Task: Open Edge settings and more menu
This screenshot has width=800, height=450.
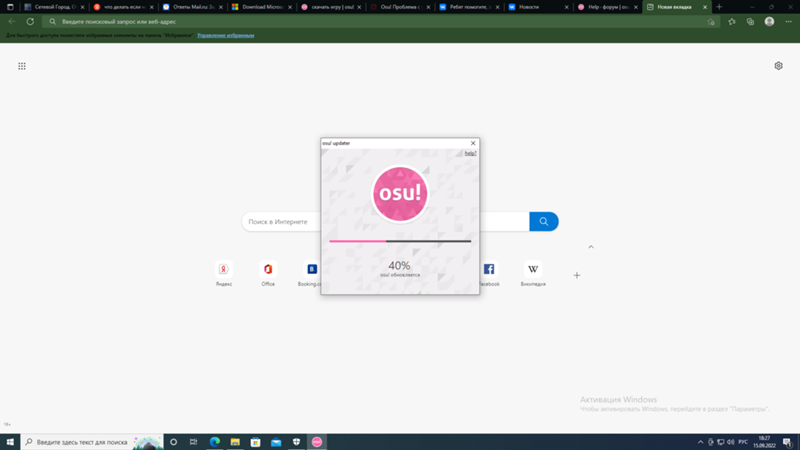Action: (x=788, y=21)
